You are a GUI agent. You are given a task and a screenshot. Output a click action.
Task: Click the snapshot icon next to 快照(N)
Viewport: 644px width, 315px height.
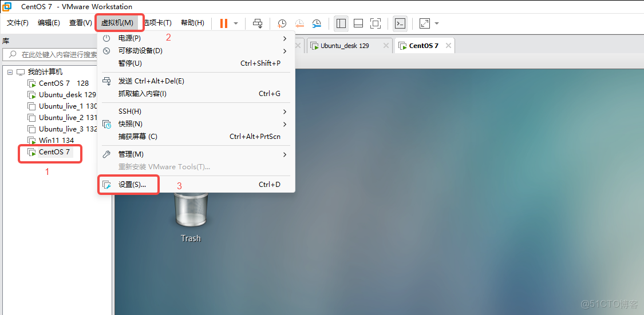pyautogui.click(x=106, y=124)
